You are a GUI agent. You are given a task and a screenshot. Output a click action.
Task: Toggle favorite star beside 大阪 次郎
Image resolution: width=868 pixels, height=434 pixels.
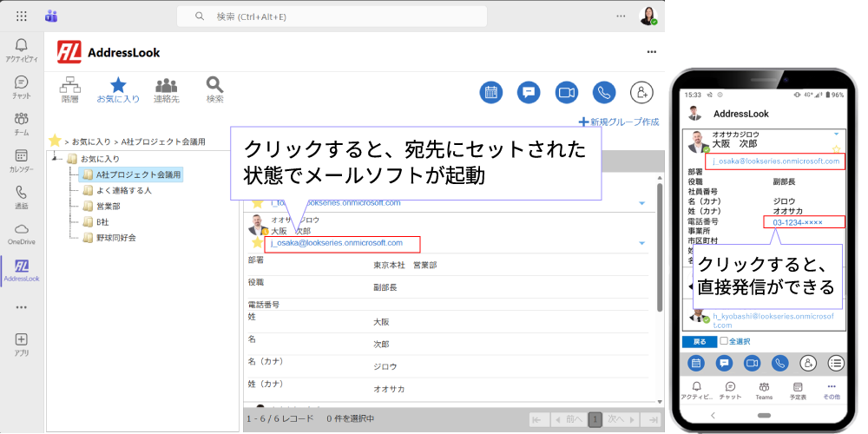(x=257, y=243)
